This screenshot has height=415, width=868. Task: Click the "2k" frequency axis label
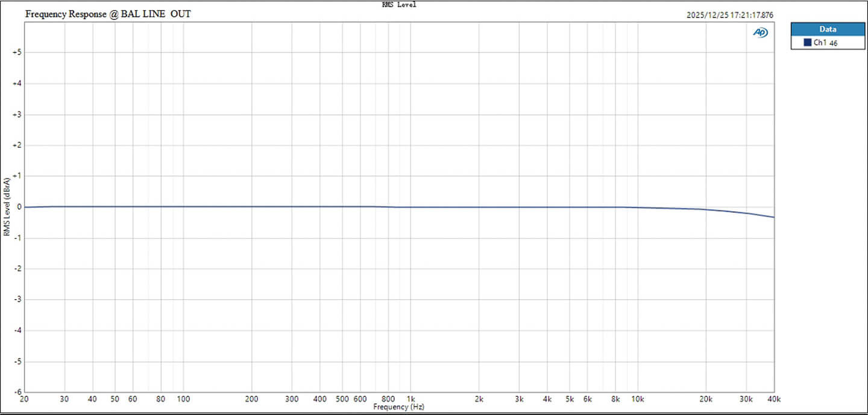tap(479, 399)
